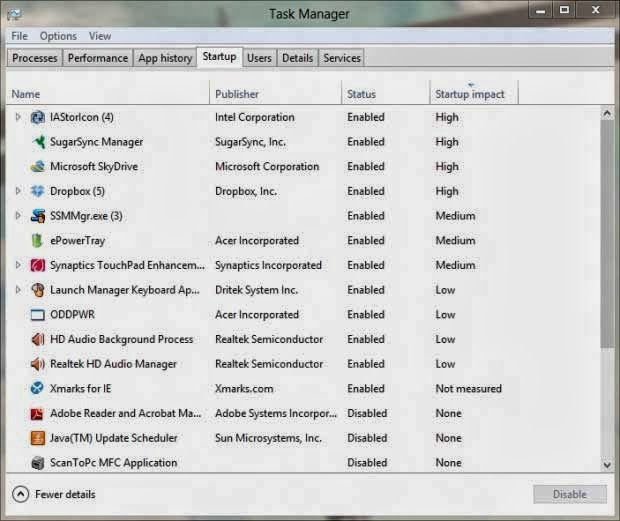Image resolution: width=620 pixels, height=521 pixels.
Task: Click the vertical scrollbar thumb
Action: coord(607,233)
